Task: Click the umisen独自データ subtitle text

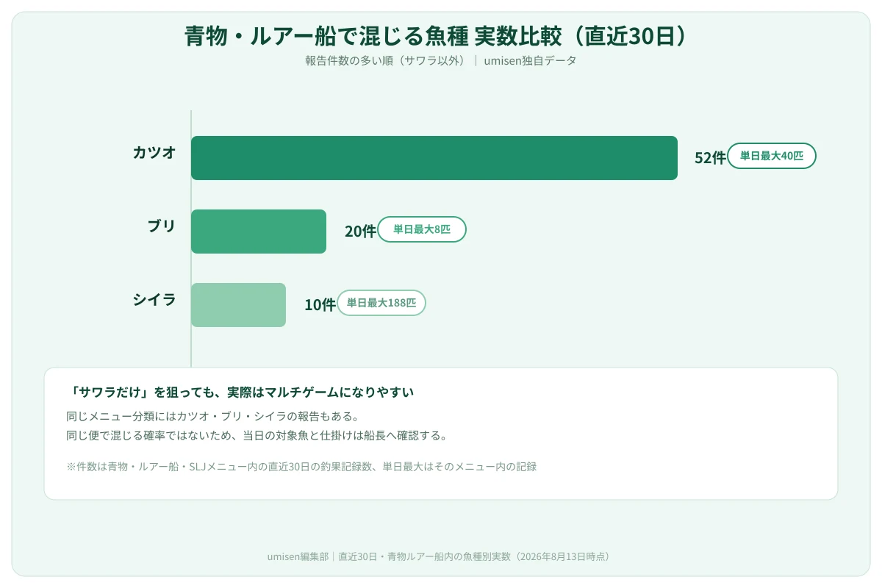Action: (530, 61)
